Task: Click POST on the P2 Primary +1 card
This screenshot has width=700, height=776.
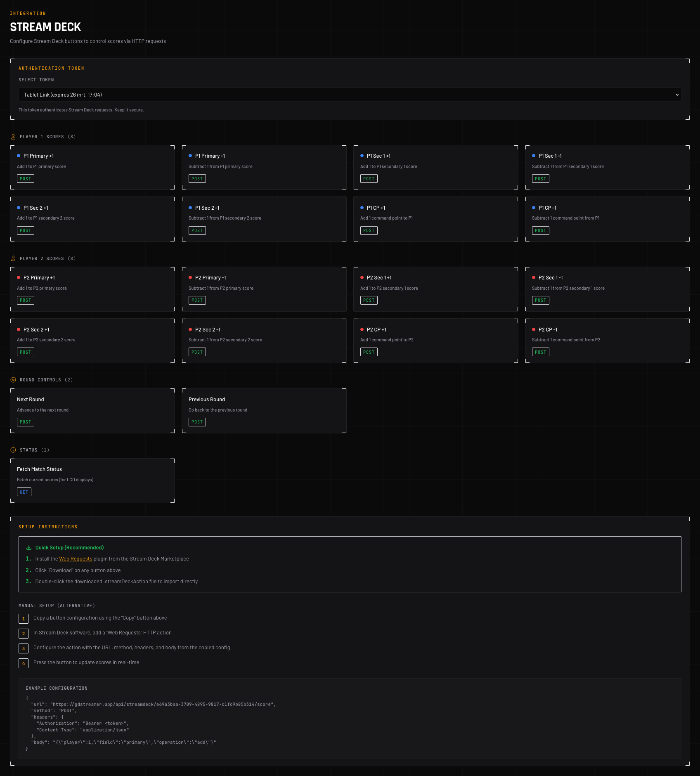Action: [26, 300]
